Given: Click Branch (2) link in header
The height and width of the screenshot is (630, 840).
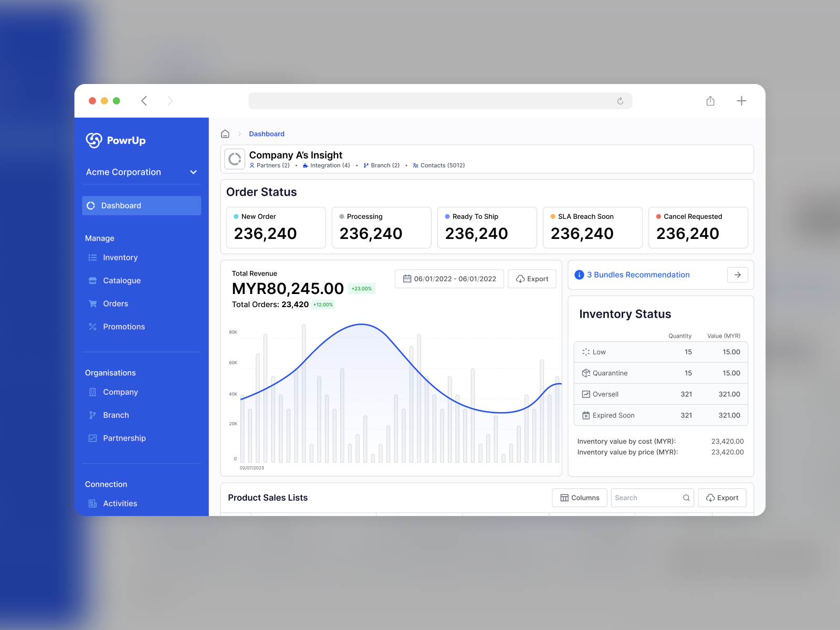Looking at the screenshot, I should pyautogui.click(x=382, y=165).
